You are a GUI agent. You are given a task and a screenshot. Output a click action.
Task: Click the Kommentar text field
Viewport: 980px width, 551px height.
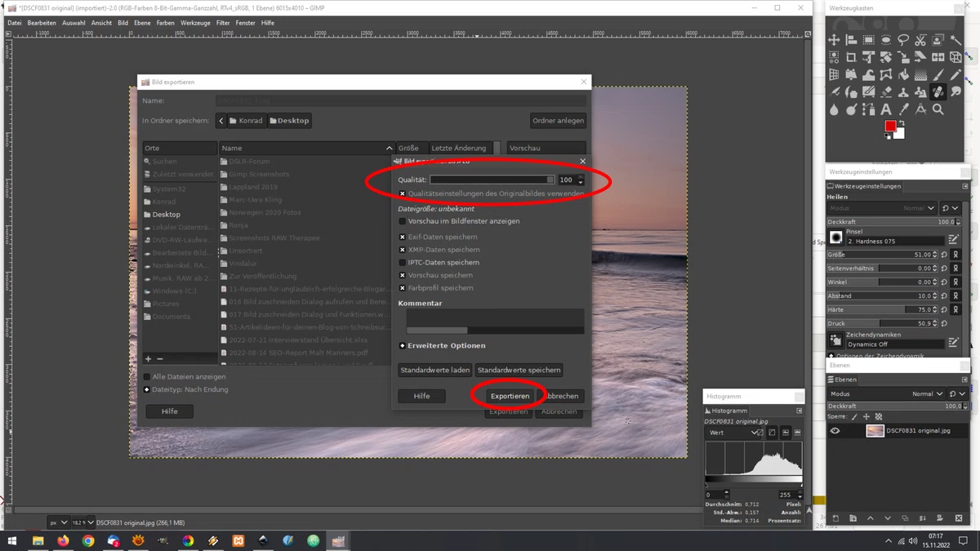(x=495, y=321)
